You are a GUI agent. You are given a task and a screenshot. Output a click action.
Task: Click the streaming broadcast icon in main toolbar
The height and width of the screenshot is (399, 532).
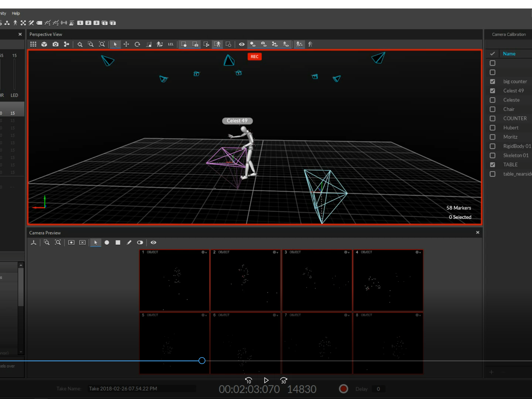tap(64, 23)
